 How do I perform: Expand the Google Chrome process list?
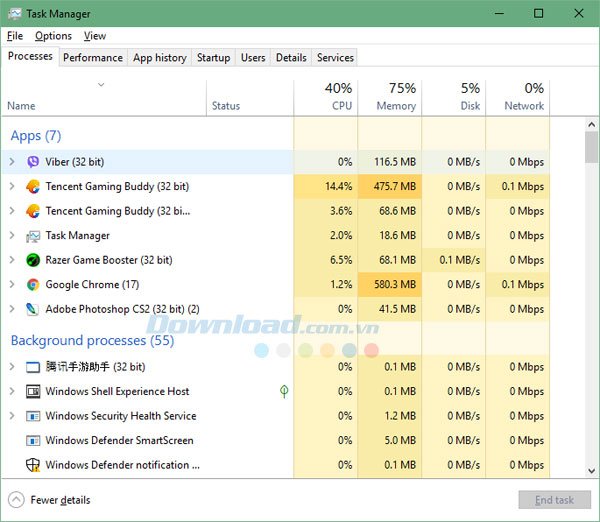pos(12,285)
